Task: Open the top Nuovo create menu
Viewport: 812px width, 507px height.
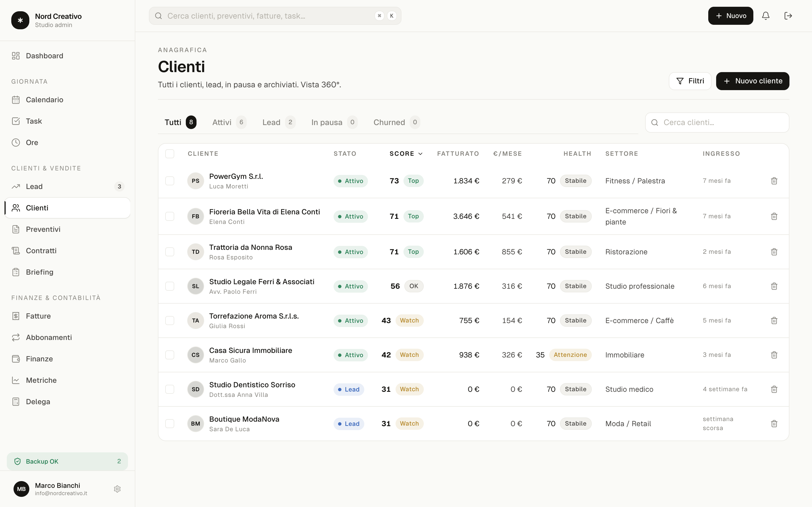Action: click(731, 16)
